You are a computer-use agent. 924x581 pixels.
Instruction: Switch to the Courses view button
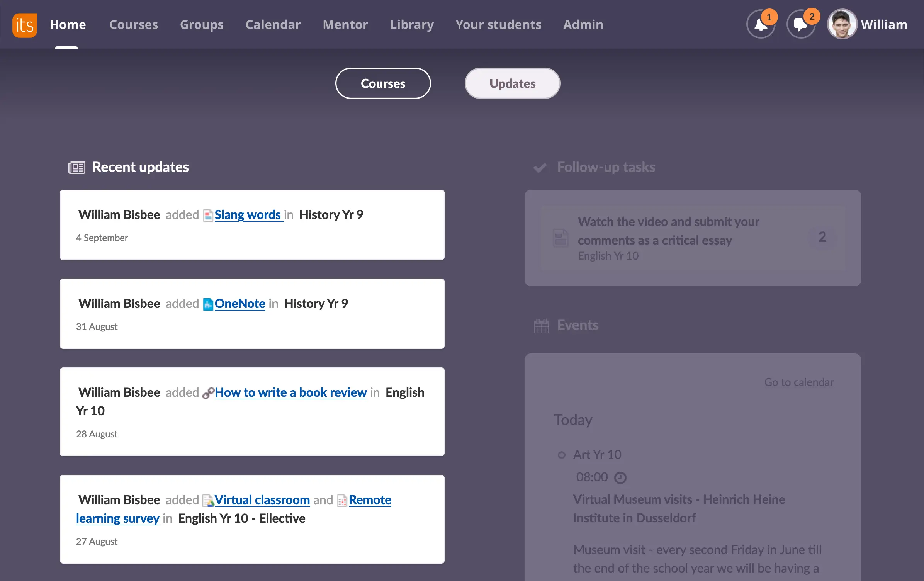[383, 83]
